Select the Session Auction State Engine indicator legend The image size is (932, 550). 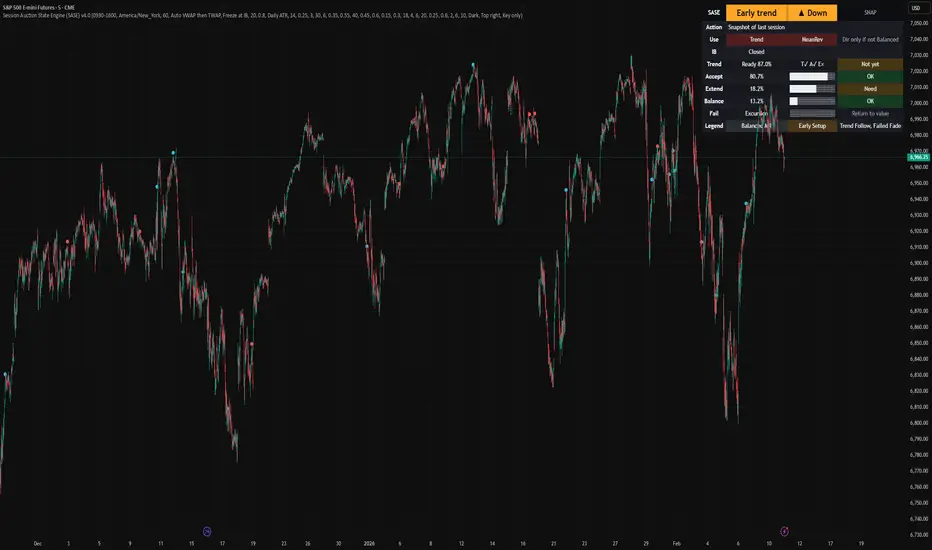(x=263, y=15)
